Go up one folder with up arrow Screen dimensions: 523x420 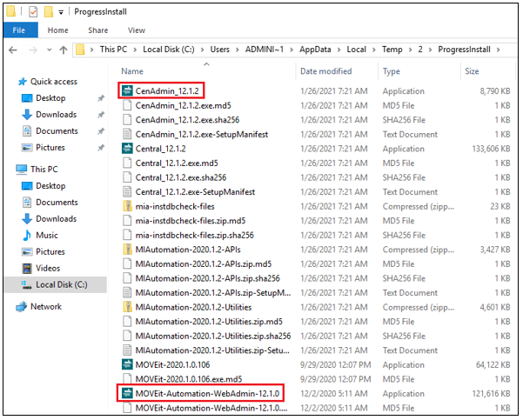click(x=63, y=50)
